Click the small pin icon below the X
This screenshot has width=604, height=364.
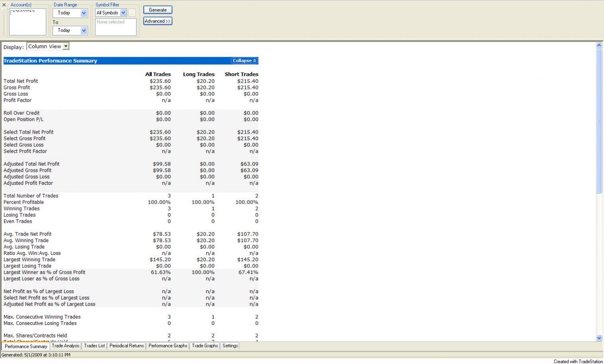click(x=4, y=10)
